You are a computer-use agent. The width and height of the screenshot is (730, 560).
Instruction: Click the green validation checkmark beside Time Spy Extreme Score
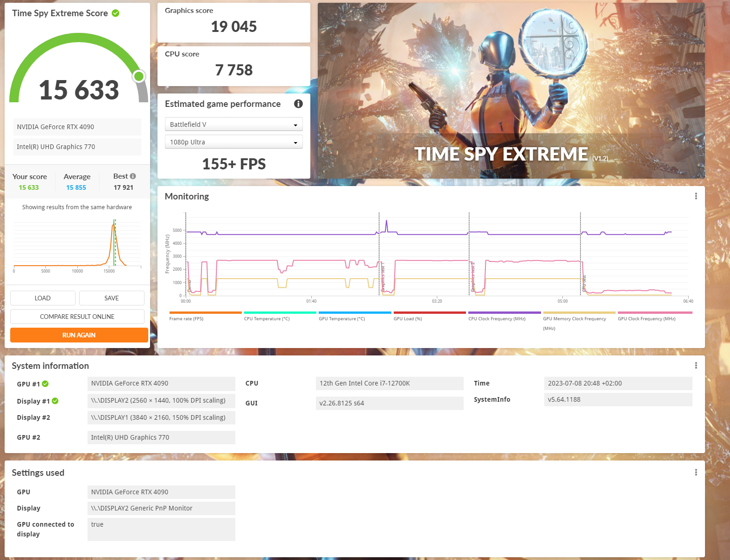116,13
